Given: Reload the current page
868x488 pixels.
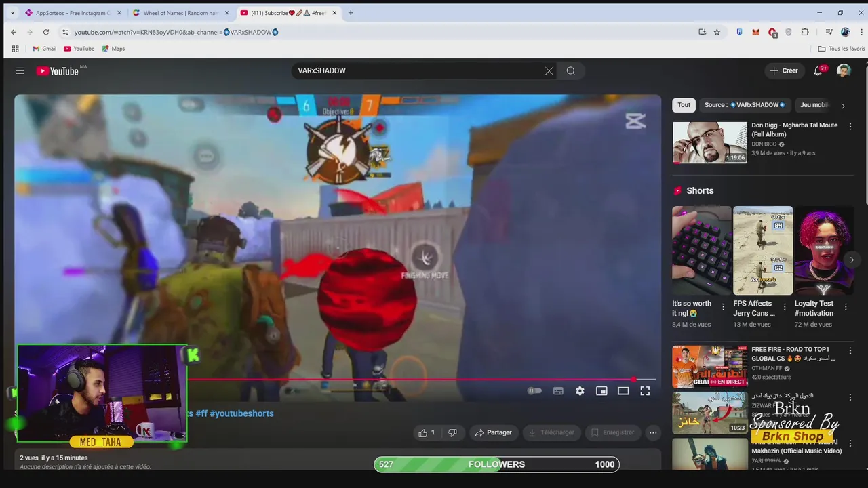Looking at the screenshot, I should [x=46, y=32].
